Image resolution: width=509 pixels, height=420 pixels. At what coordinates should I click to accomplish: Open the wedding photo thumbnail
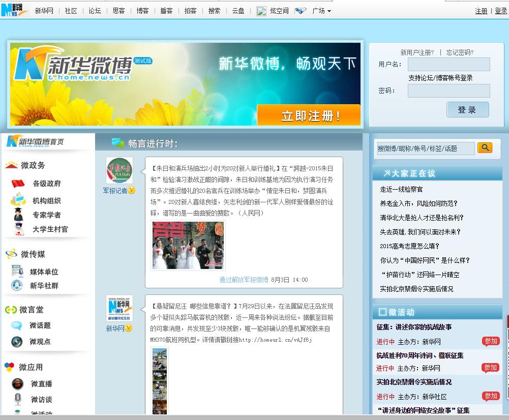(x=188, y=245)
